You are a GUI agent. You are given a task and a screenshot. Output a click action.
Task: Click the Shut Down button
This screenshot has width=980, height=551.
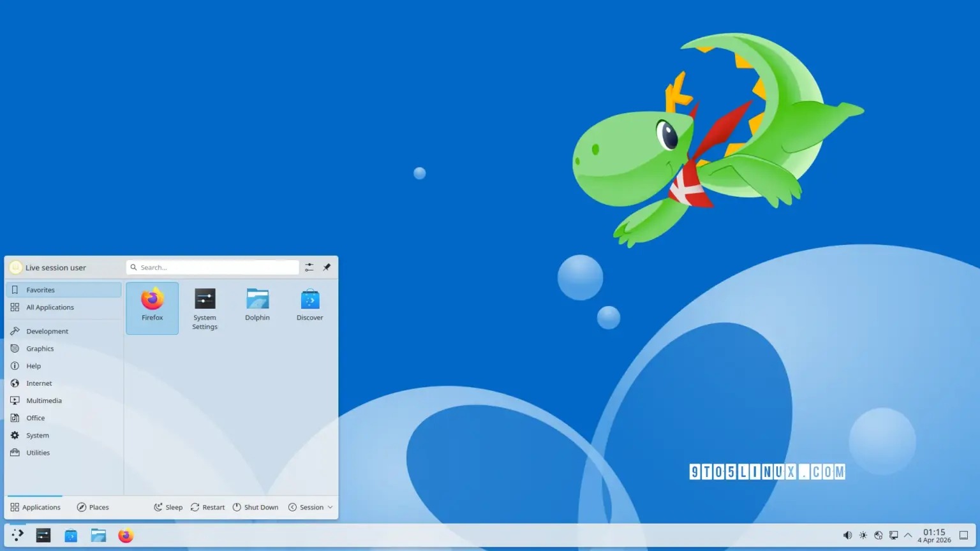click(x=255, y=507)
